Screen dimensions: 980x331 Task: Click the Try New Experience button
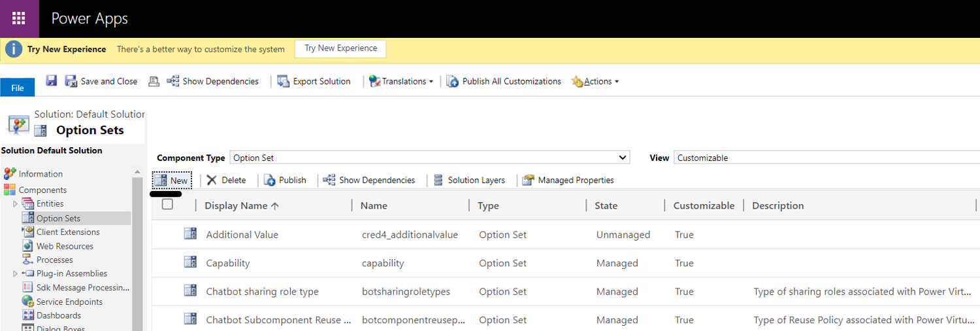(x=340, y=48)
